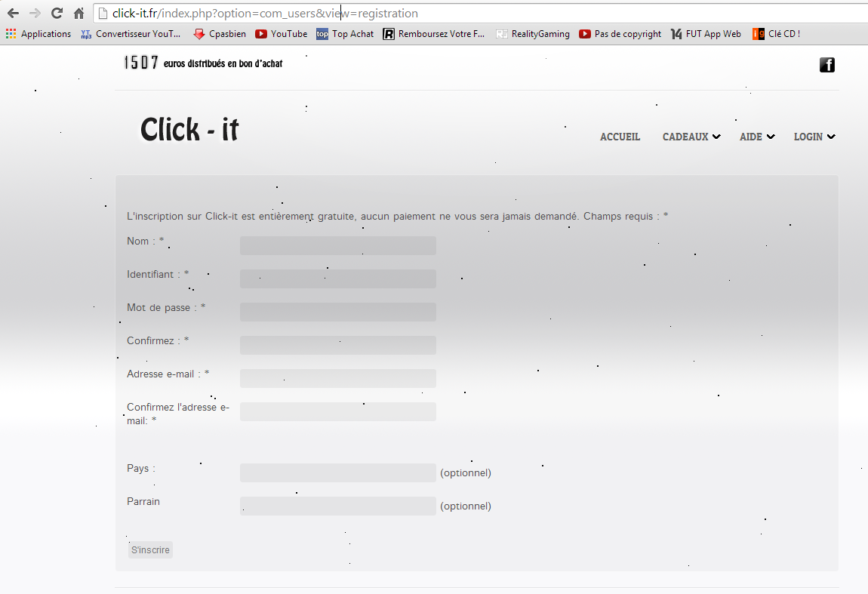
Task: Click the browser forward arrow
Action: [x=35, y=14]
